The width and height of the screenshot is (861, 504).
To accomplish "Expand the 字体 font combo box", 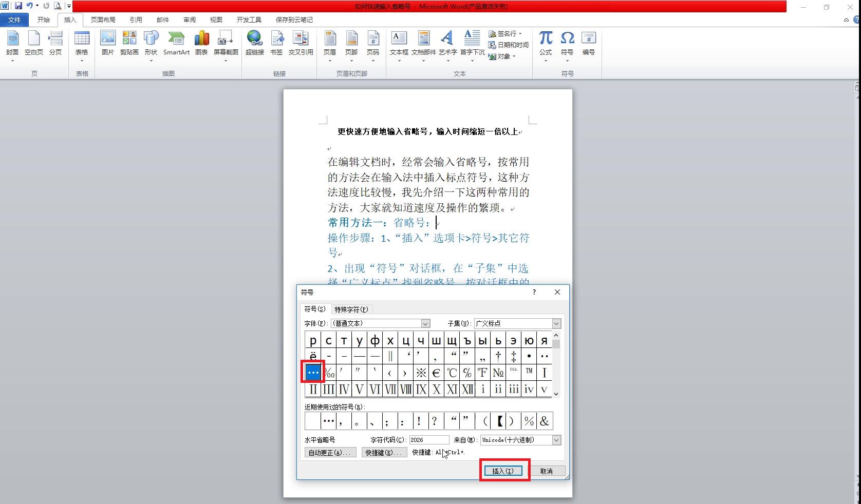I will pyautogui.click(x=425, y=323).
